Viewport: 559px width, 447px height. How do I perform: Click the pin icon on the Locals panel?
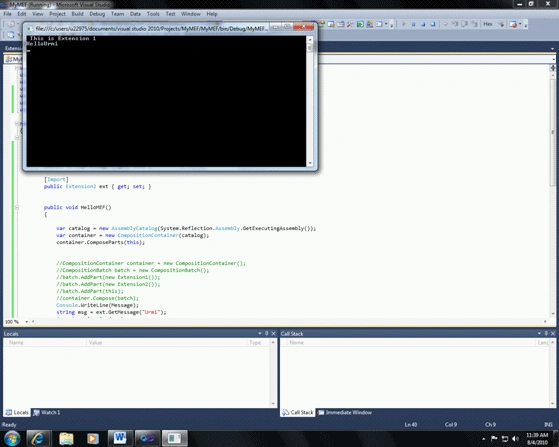coord(266,333)
